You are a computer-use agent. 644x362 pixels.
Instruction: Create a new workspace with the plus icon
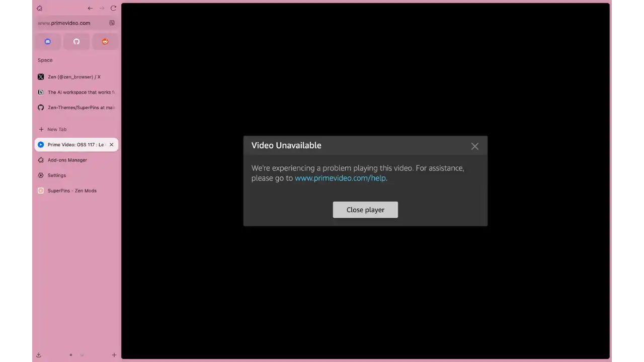(x=114, y=354)
